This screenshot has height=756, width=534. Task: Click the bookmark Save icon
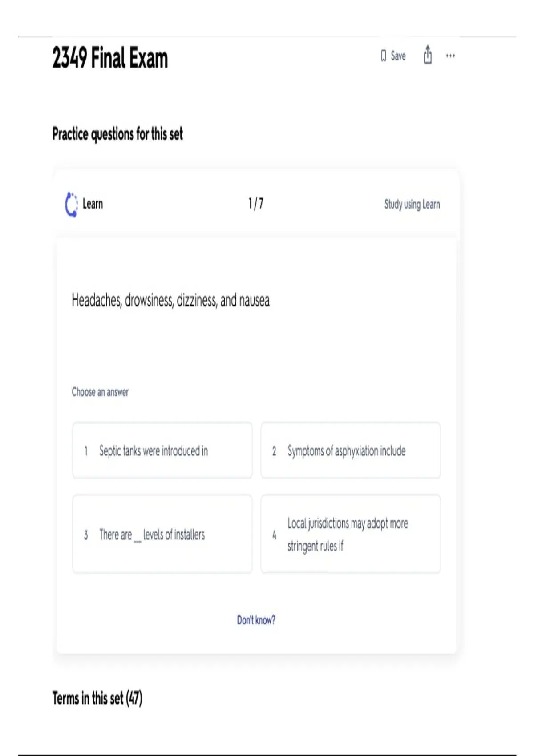383,56
